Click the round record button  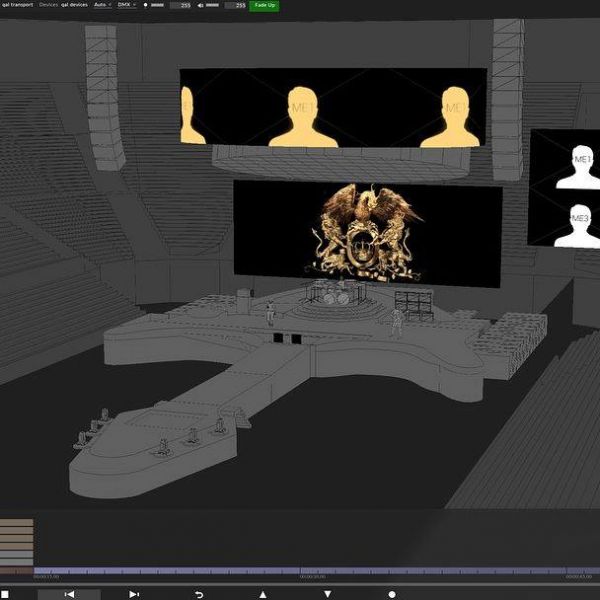pyautogui.click(x=392, y=594)
